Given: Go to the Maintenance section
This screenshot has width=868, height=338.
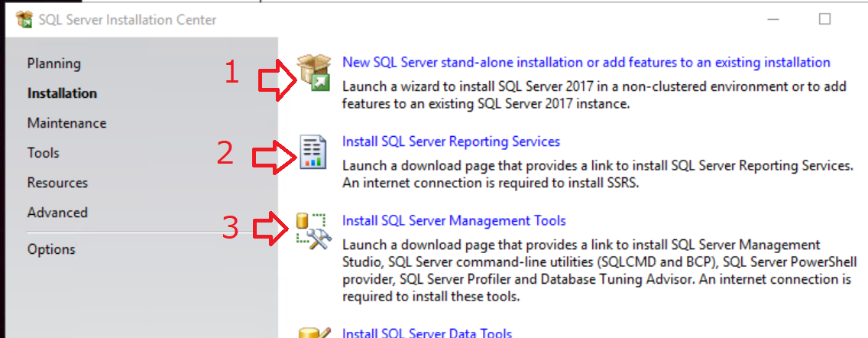Looking at the screenshot, I should tap(67, 123).
